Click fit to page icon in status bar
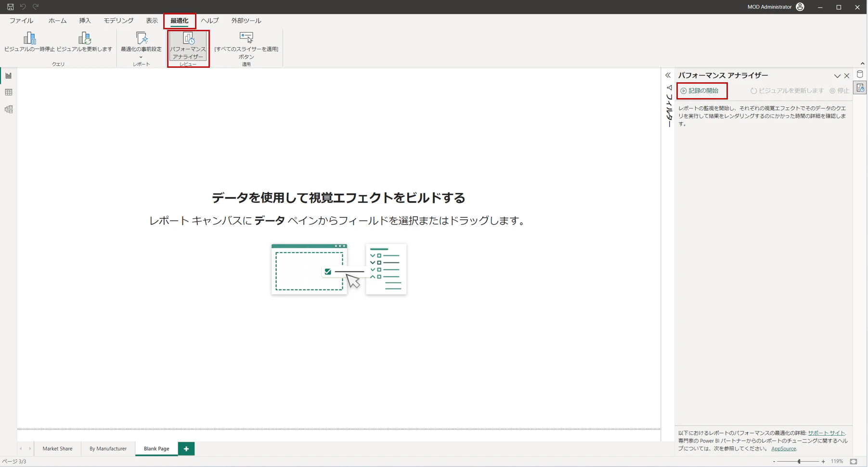The height and width of the screenshot is (467, 868). 854,462
